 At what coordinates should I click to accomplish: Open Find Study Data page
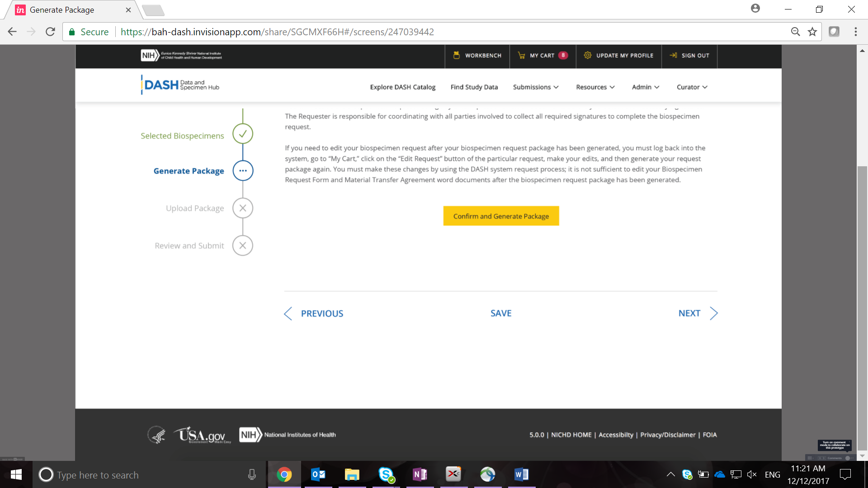[x=474, y=87]
